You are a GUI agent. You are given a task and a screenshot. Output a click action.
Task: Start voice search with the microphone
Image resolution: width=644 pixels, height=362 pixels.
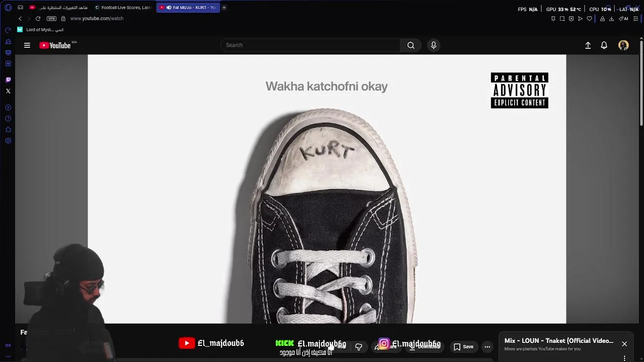(434, 45)
